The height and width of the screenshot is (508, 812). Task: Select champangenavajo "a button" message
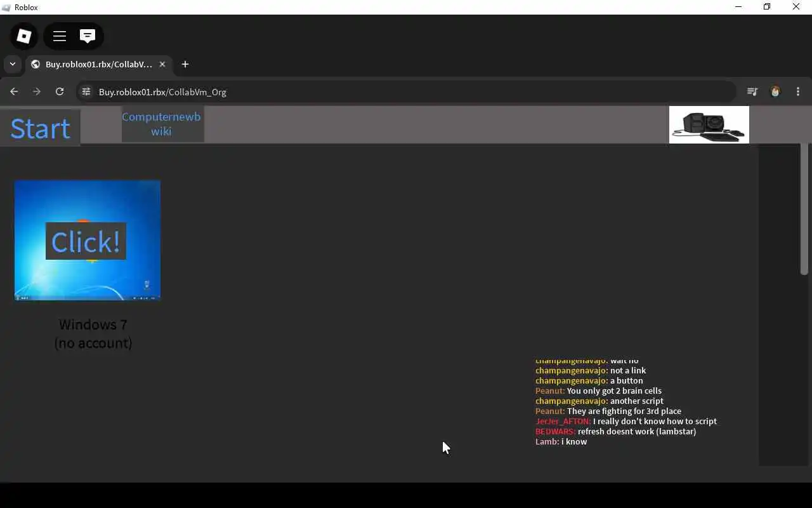click(589, 380)
